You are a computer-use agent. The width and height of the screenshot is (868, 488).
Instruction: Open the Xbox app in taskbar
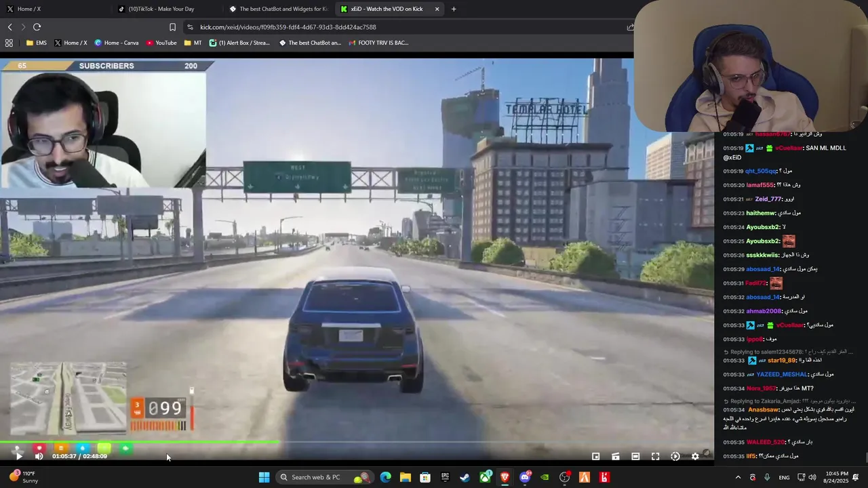click(x=485, y=477)
